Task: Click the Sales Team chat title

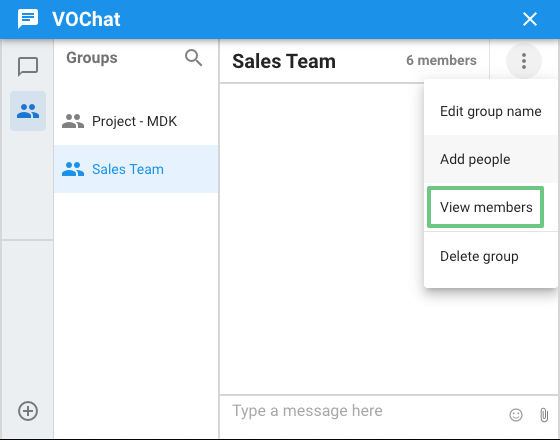Action: pyautogui.click(x=284, y=61)
